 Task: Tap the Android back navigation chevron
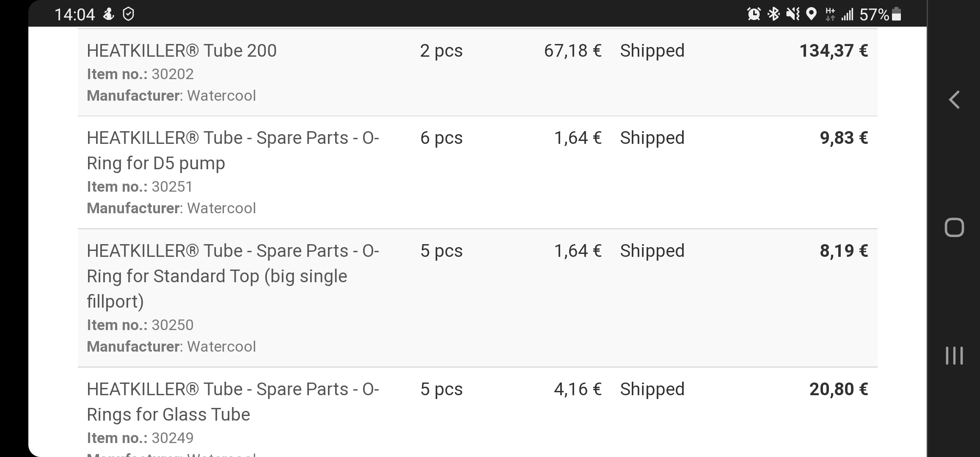point(954,100)
